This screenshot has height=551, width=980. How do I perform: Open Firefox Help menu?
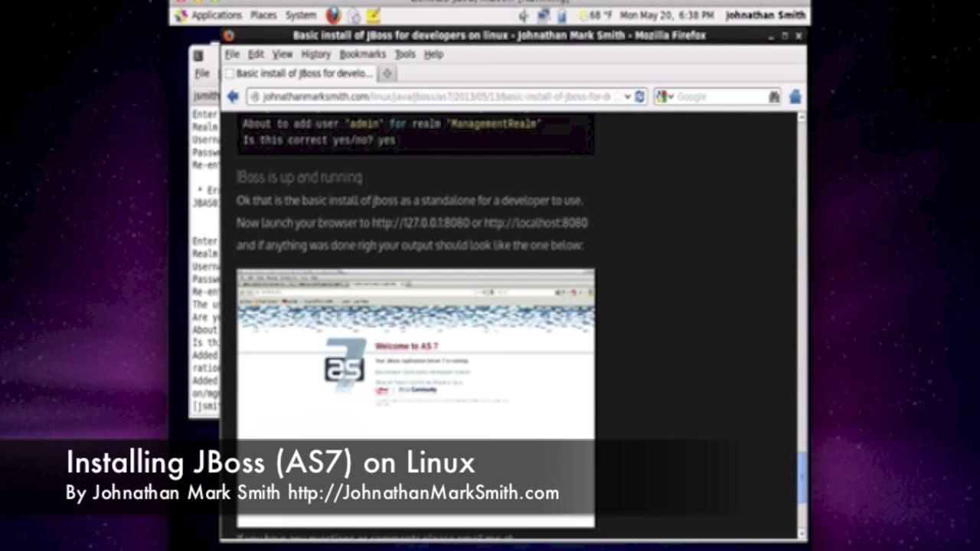tap(434, 54)
